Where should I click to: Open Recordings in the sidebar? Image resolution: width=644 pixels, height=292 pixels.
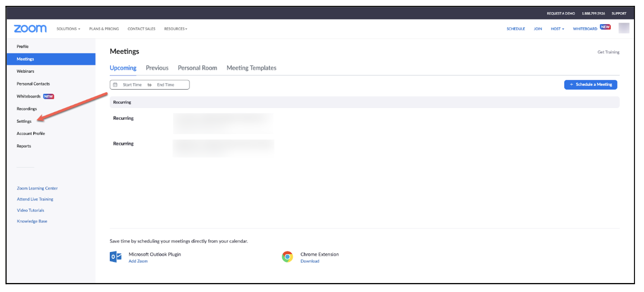click(27, 109)
